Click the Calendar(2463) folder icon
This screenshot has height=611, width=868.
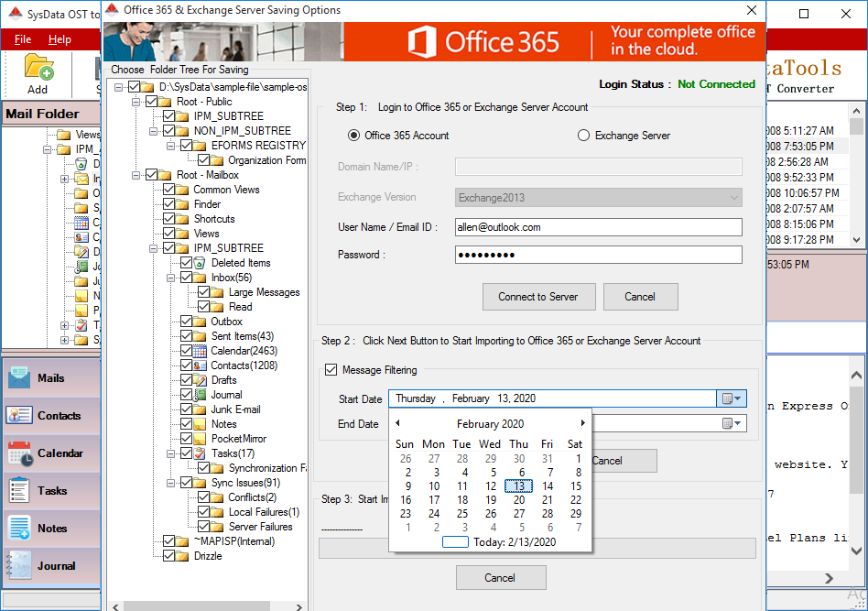coord(200,351)
